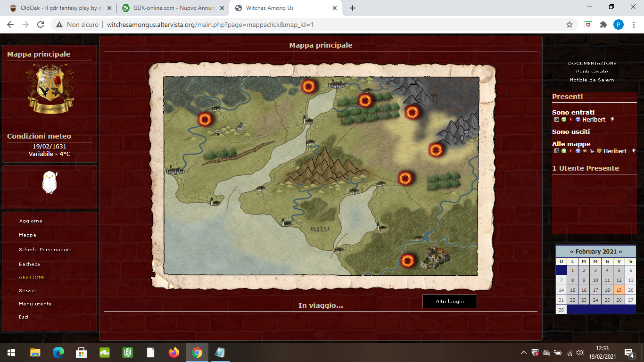Select the highlighted date 19 in the calendar
Viewport: 644px width, 362px height.
(x=619, y=290)
